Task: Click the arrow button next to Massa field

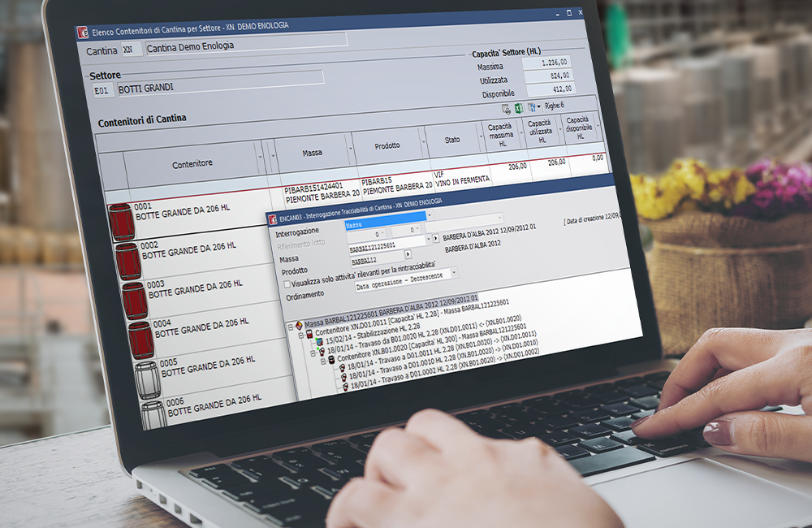Action: (x=435, y=239)
